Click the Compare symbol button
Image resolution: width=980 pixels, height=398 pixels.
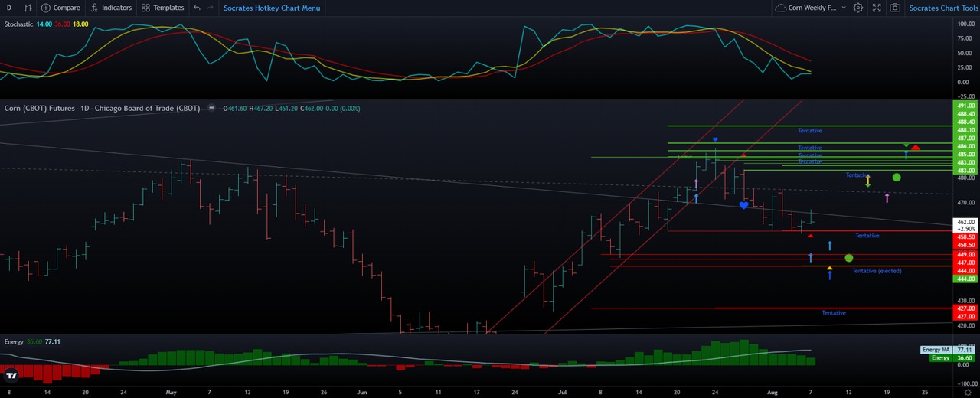(x=60, y=8)
